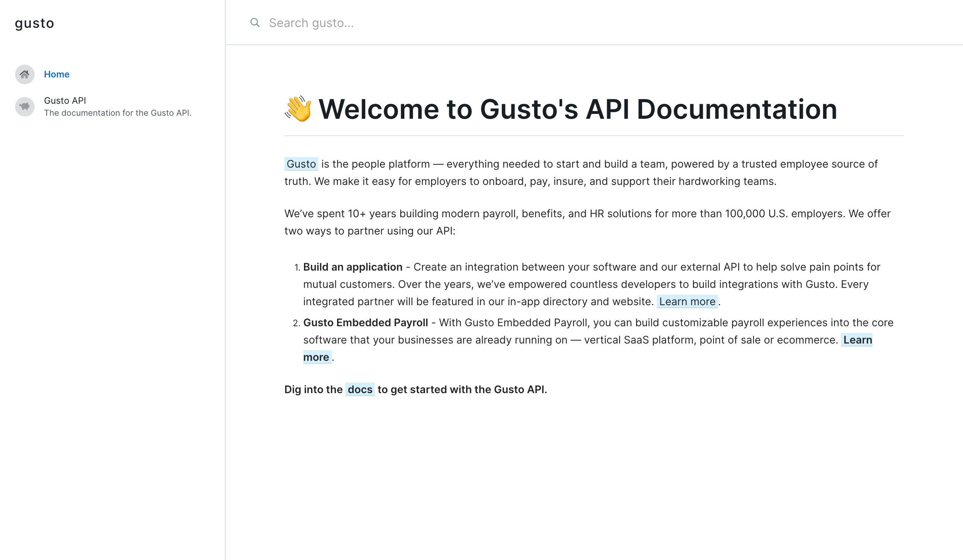Click the Gusto API piggy bank icon
The image size is (963, 560).
[x=25, y=106]
